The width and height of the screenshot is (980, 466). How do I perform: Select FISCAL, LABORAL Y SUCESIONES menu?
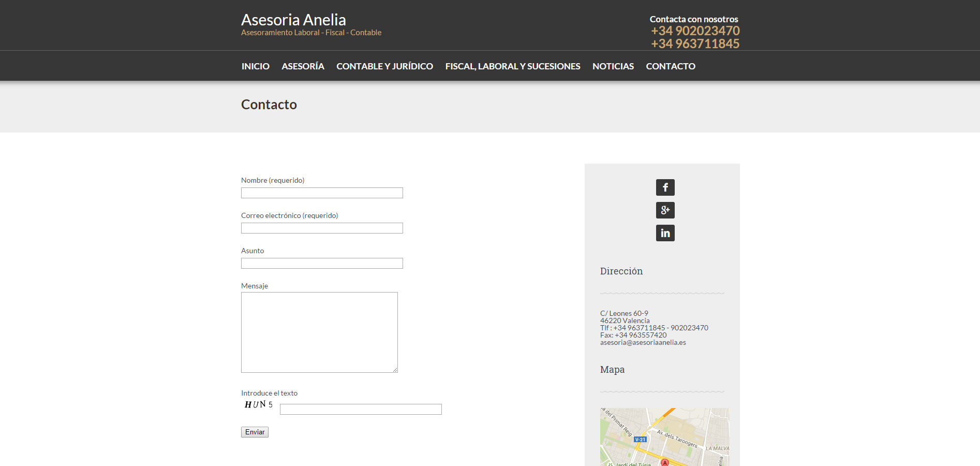click(x=512, y=66)
